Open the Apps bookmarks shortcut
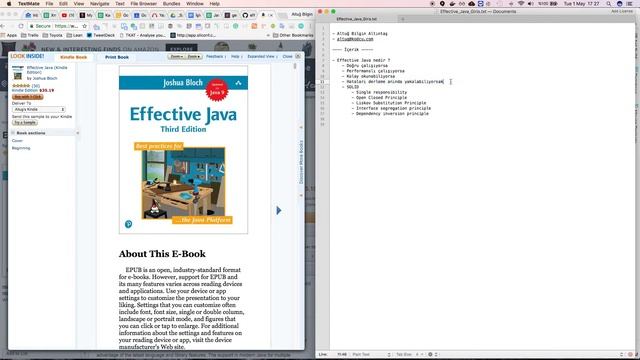Screen dimensions: 640x360 coord(9,36)
